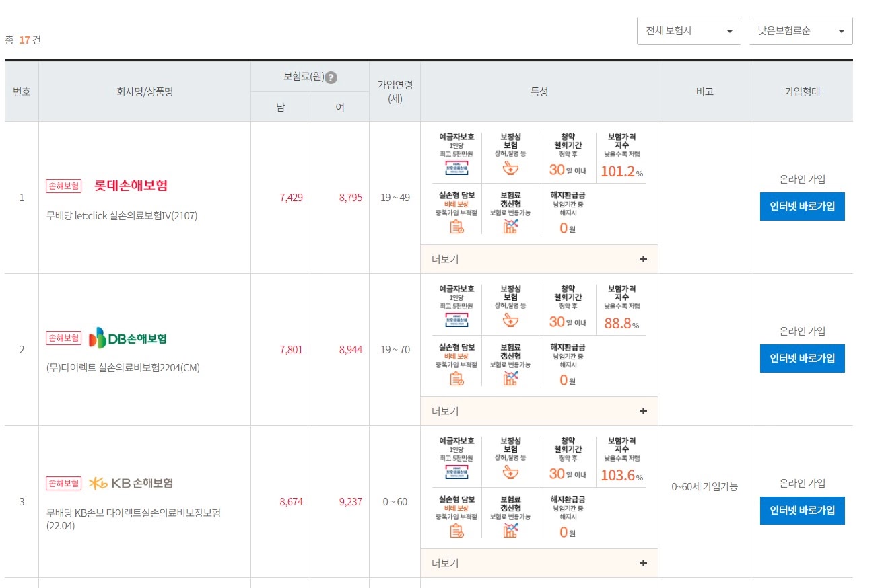Click product name 무배당 KB손보 다이렉트실손의료비보장보험
The width and height of the screenshot is (882, 588).
(133, 519)
